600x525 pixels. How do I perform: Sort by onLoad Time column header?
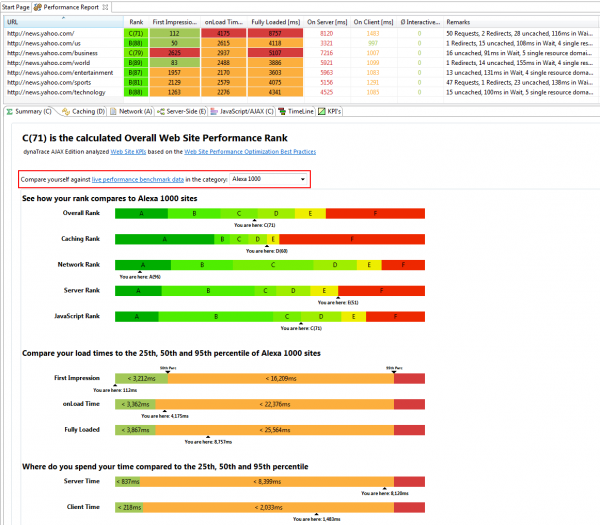point(224,22)
